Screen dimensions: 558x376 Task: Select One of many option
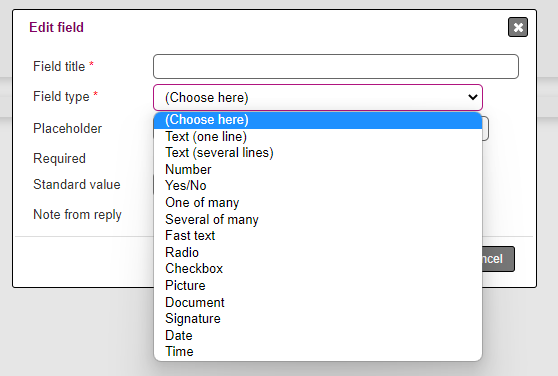click(x=318, y=202)
